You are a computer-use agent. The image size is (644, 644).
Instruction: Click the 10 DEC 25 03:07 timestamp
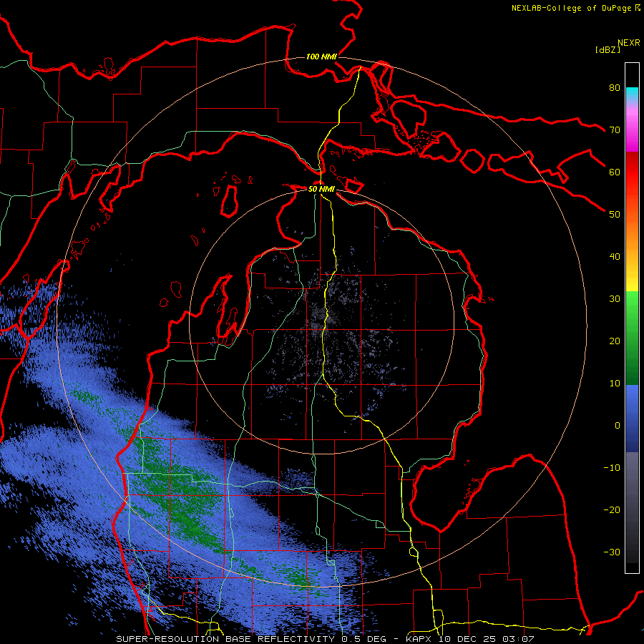click(487, 639)
